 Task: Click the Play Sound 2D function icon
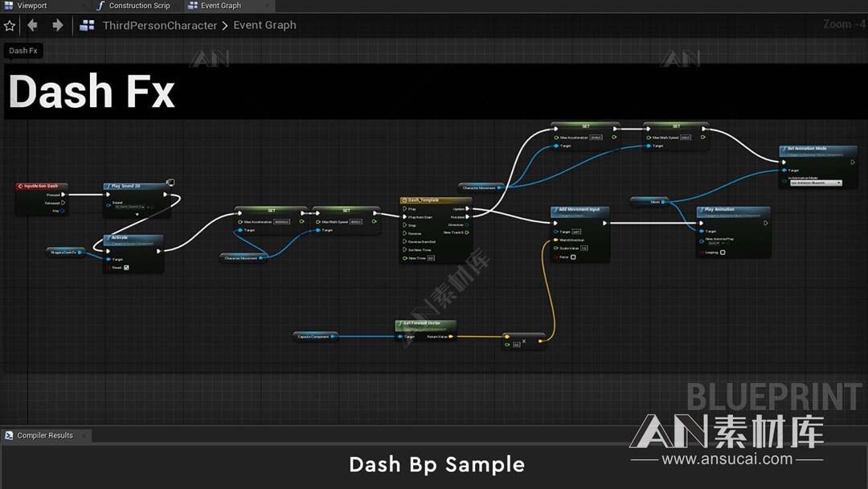pyautogui.click(x=108, y=186)
